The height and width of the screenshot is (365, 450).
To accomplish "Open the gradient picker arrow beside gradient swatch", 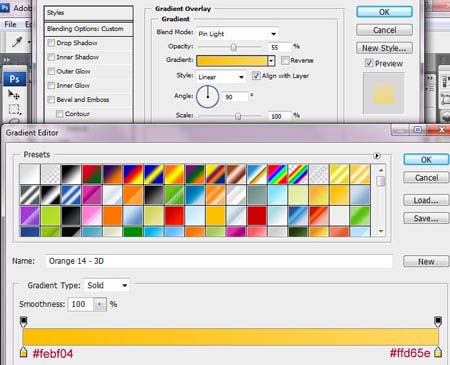I will pos(271,61).
